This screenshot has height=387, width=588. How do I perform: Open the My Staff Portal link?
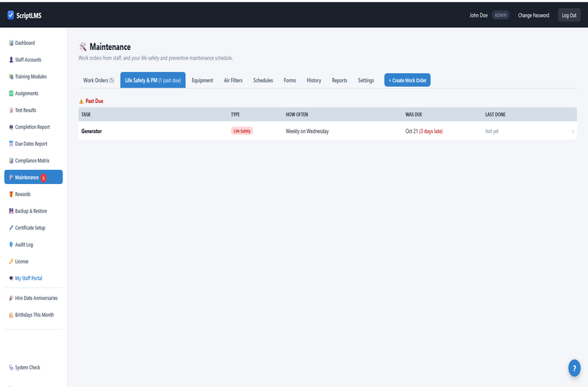click(33, 278)
